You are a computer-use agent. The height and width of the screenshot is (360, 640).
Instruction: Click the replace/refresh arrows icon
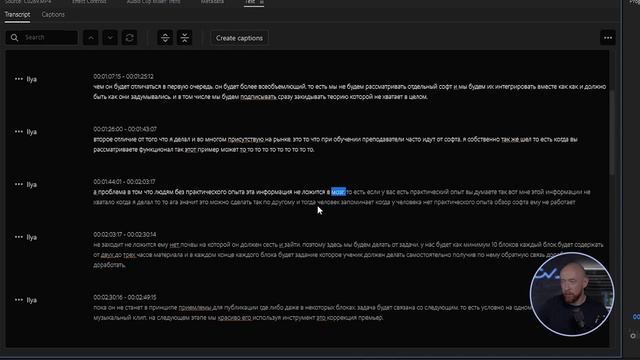click(x=129, y=38)
